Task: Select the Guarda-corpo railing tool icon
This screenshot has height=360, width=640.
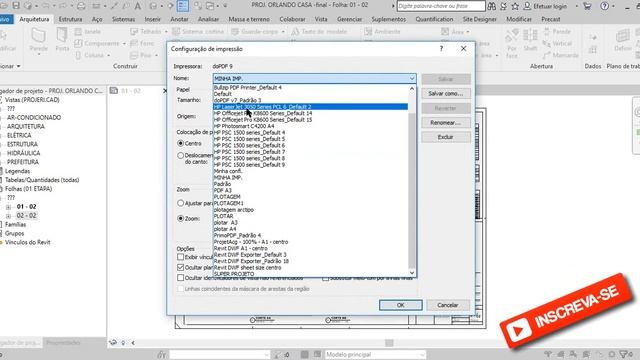Action: point(235,31)
